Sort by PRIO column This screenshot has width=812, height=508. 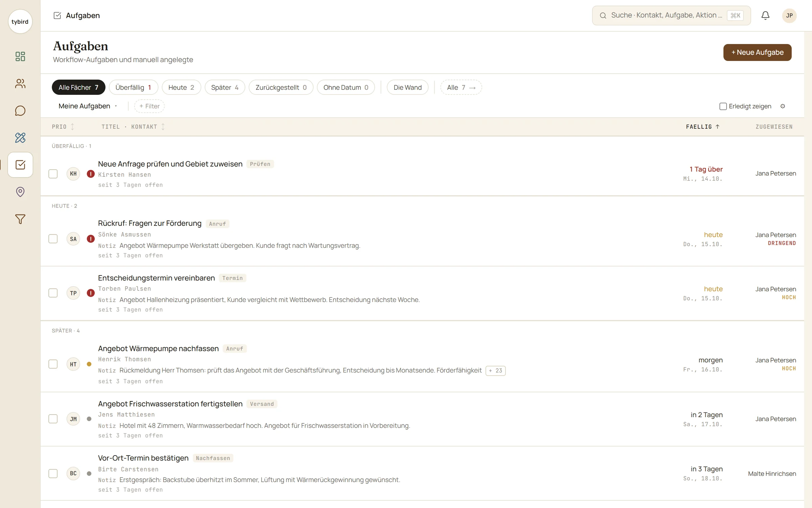63,127
